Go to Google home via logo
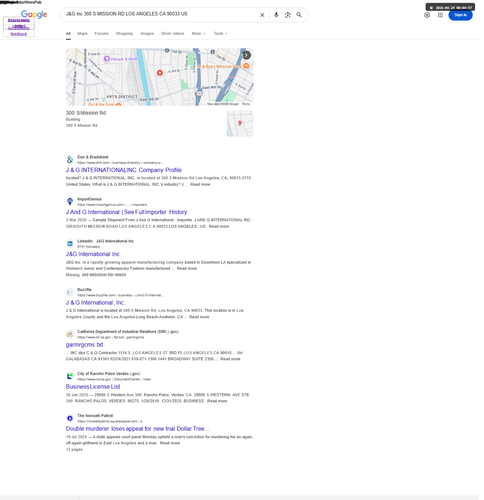Screen dimensions: 484x500 click(x=34, y=14)
